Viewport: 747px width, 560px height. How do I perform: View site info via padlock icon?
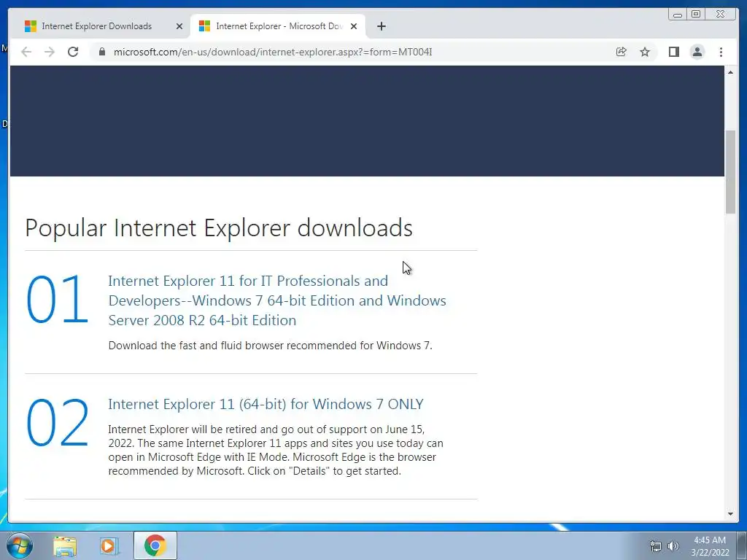coord(102,52)
